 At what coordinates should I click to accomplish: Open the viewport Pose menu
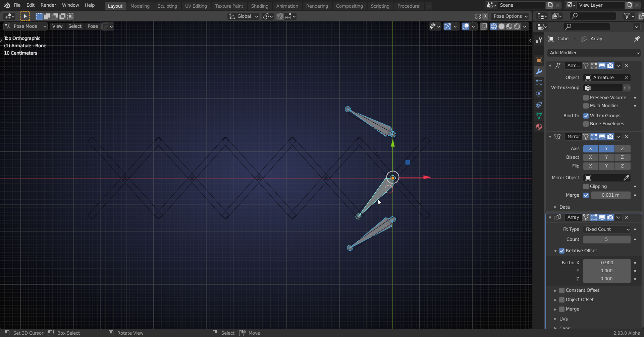point(93,26)
